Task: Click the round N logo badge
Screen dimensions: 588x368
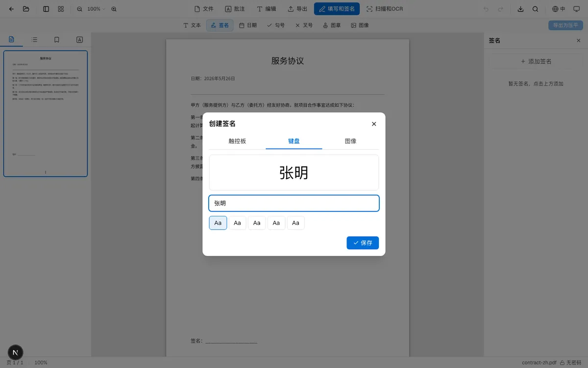Action: click(x=16, y=352)
